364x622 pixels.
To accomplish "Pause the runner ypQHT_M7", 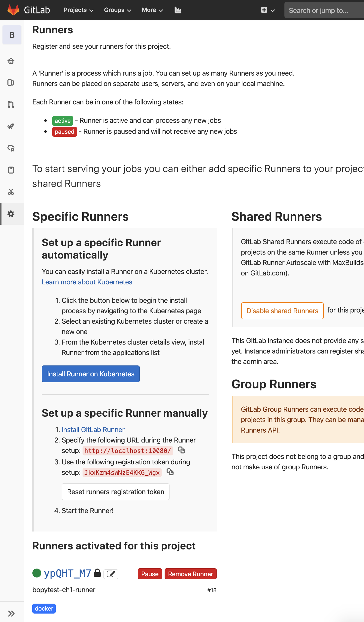I will point(150,574).
